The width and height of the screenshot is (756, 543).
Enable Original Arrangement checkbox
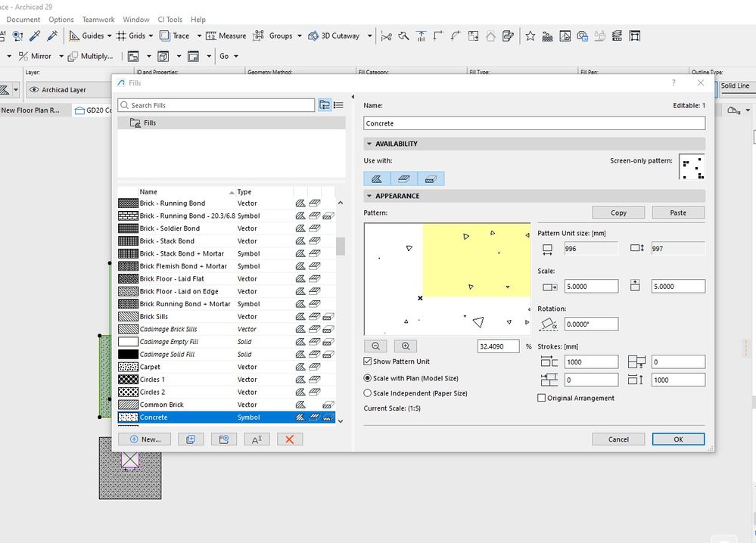pyautogui.click(x=541, y=398)
